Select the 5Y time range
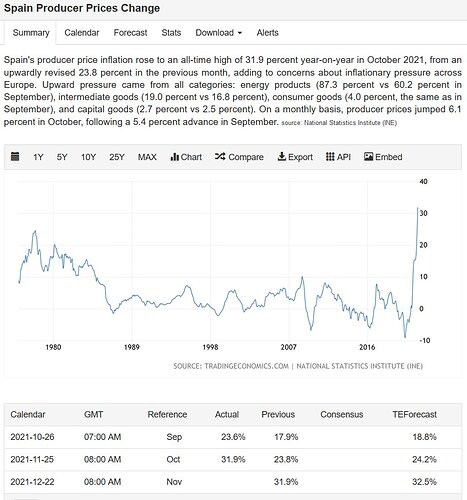467x500 pixels. (62, 157)
